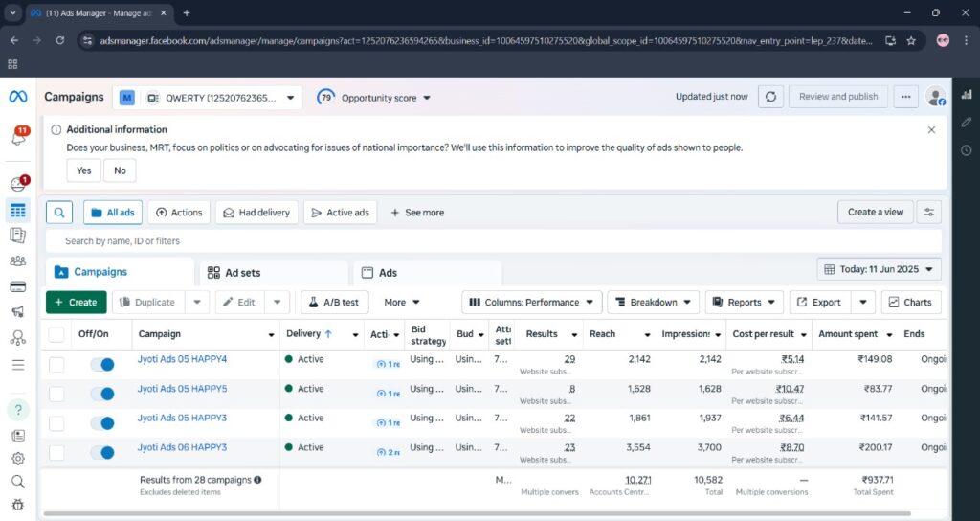Open the Audiences people icon in sidebar
This screenshot has height=521, width=980.
pyautogui.click(x=18, y=260)
